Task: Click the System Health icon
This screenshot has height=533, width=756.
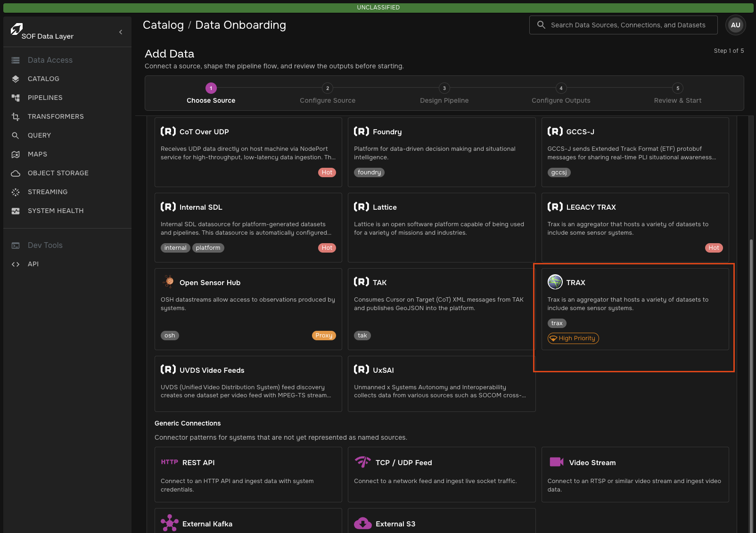Action: pyautogui.click(x=16, y=211)
